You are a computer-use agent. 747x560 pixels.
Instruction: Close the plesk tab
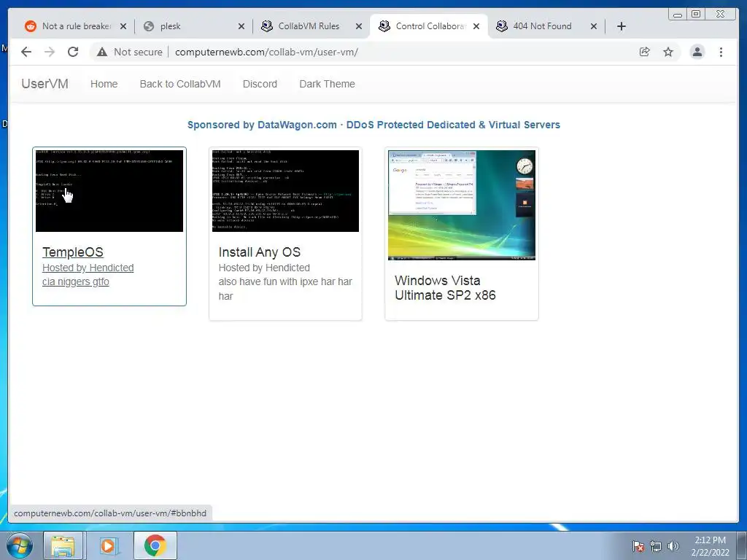tap(241, 26)
